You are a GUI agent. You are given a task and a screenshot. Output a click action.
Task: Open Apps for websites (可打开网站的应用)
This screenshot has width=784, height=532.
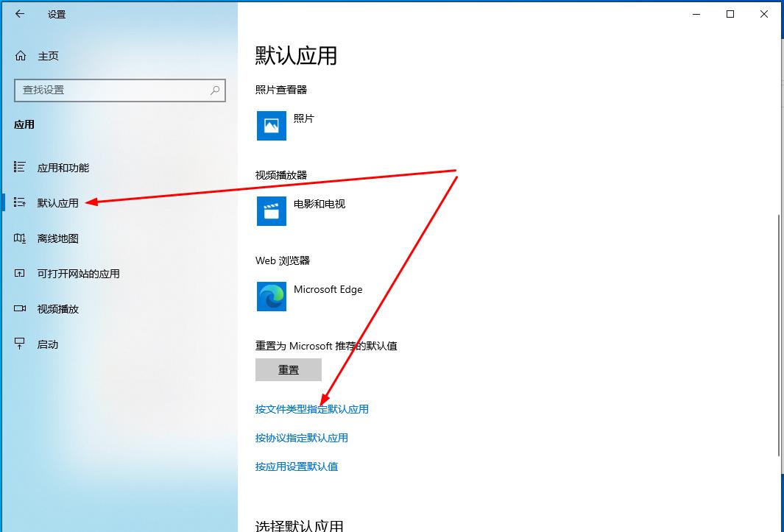point(78,274)
